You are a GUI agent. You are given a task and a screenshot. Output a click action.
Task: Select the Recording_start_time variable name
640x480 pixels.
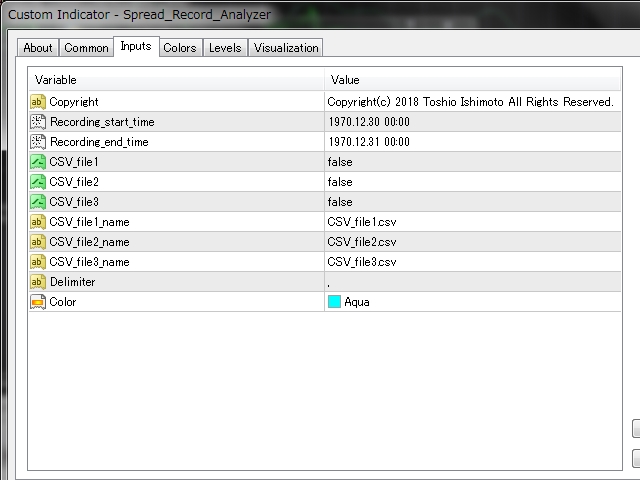(102, 122)
